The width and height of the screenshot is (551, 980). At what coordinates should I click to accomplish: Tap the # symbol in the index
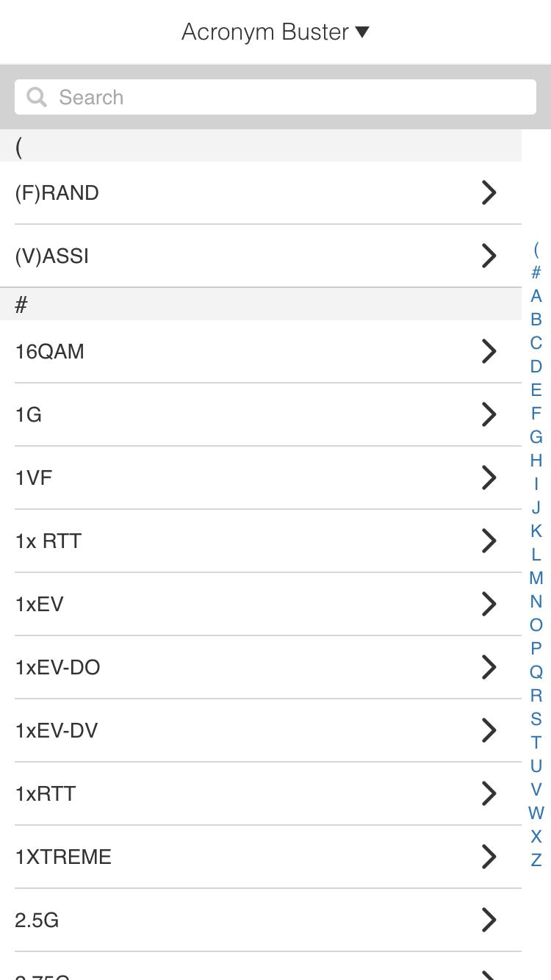coord(536,273)
